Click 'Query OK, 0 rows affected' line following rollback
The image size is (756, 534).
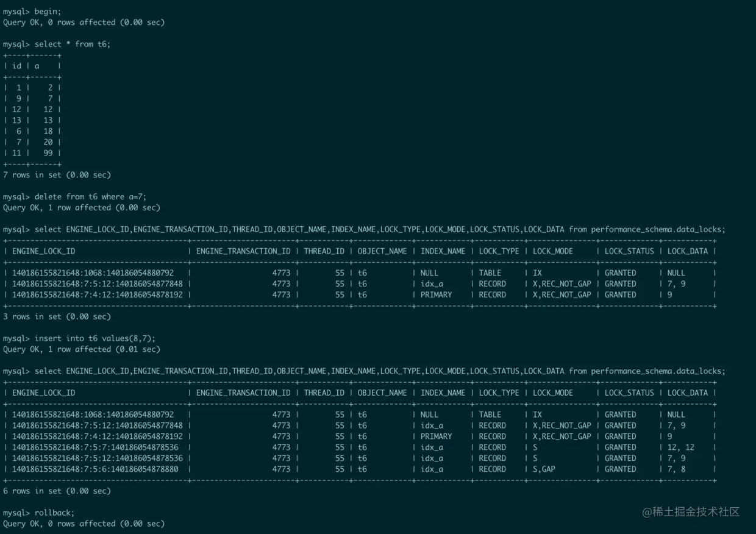[x=84, y=524]
